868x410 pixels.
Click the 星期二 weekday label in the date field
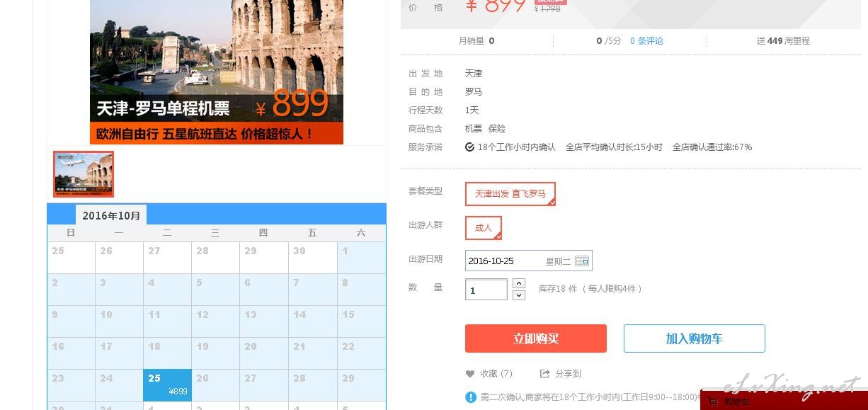[558, 261]
